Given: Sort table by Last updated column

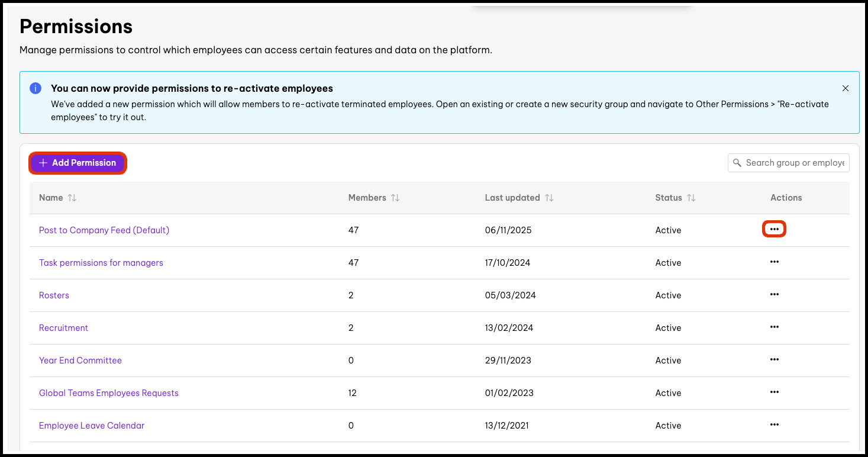Looking at the screenshot, I should 549,198.
